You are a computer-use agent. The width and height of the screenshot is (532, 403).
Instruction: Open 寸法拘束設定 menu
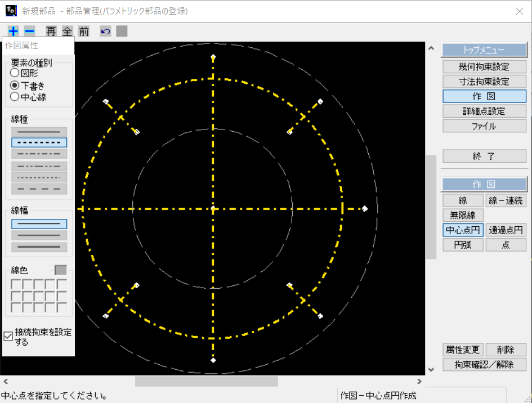(x=484, y=82)
